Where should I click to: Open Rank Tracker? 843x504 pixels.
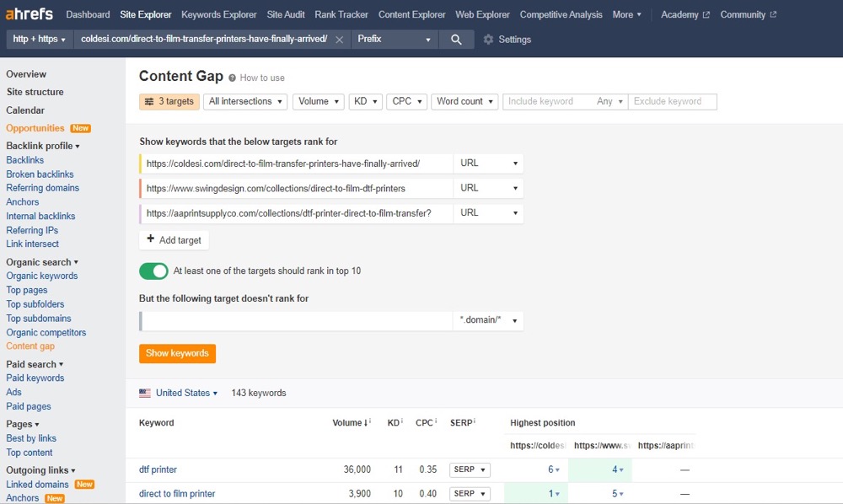(341, 14)
